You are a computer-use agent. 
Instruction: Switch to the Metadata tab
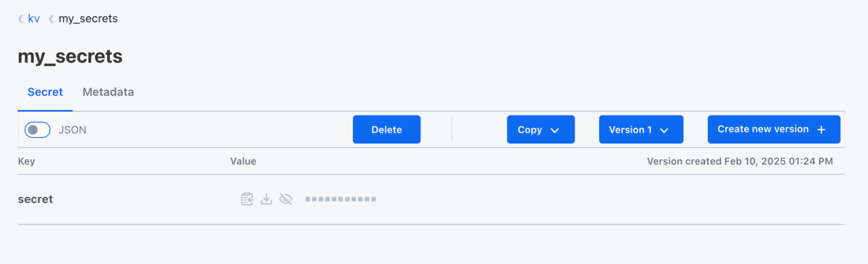click(108, 92)
